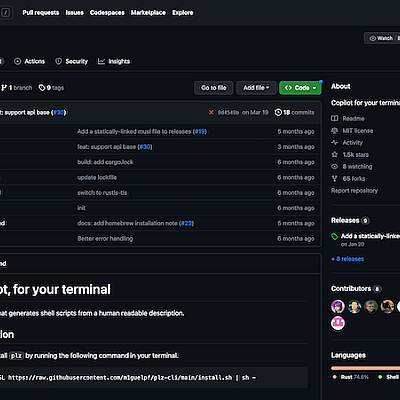Click the license scale icon
This screenshot has height=400, width=400.
[335, 131]
